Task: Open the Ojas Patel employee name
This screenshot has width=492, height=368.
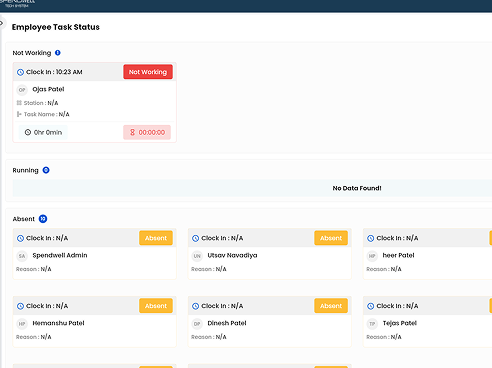Action: 48,89
